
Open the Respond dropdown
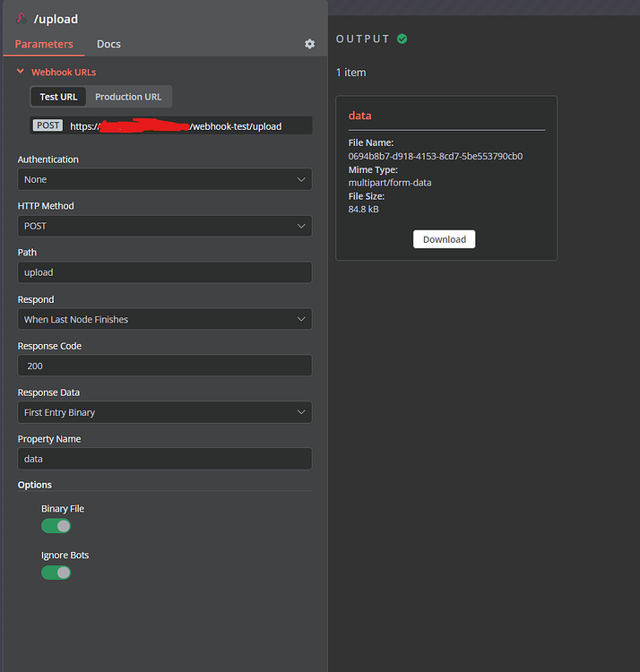[x=165, y=319]
